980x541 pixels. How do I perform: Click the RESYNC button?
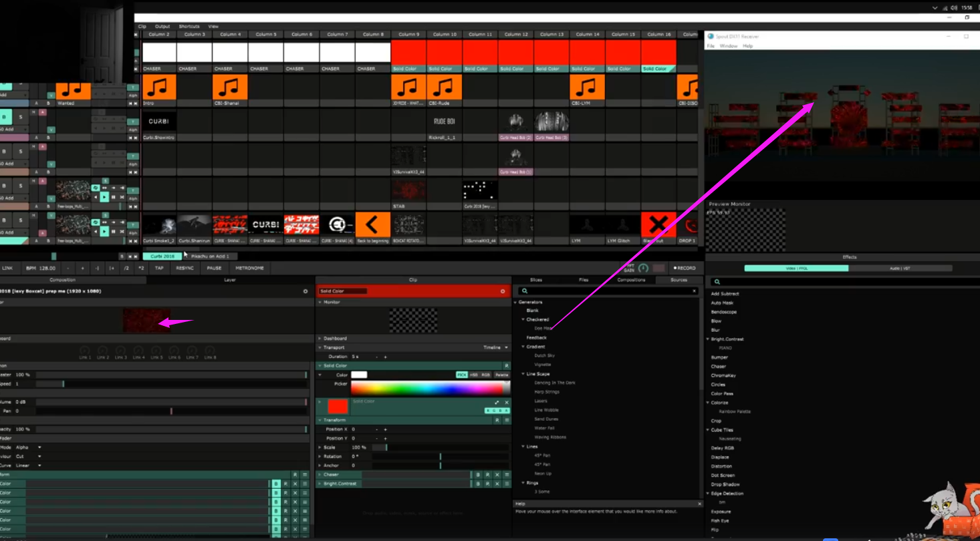point(185,268)
